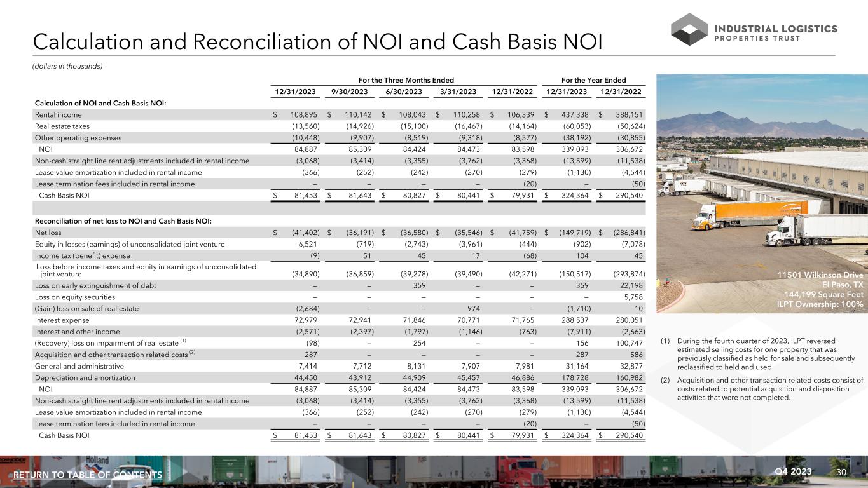Screen dimensions: 868x488
Task: Select the 9/30/2023 column header
Action: click(x=348, y=93)
